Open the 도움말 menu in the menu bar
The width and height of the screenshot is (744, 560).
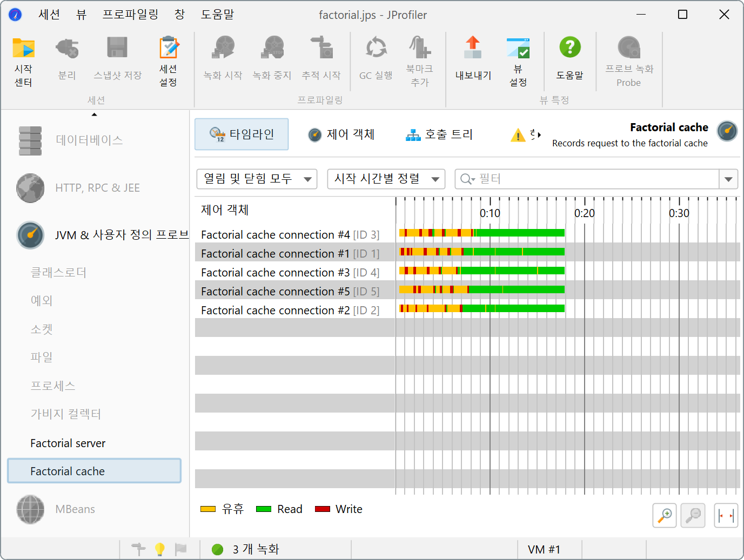click(218, 15)
